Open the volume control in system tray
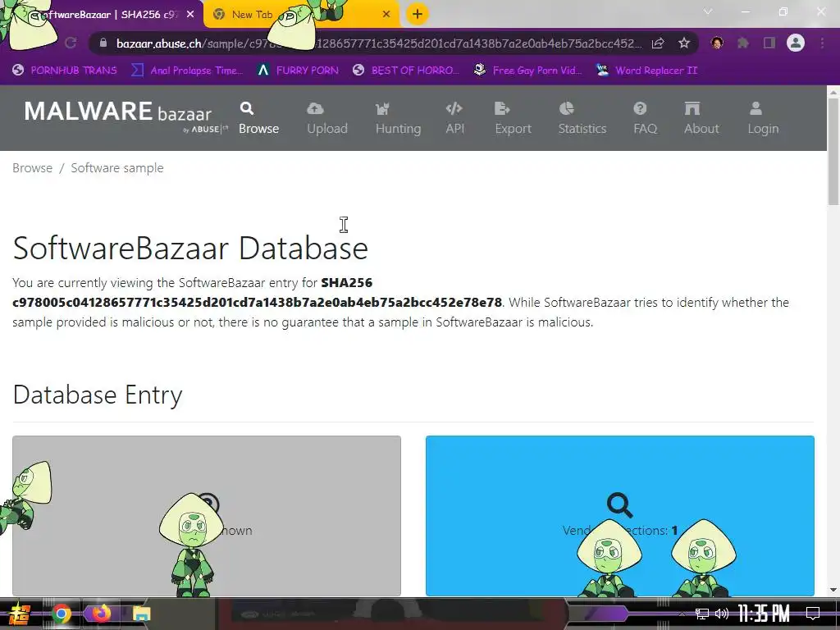 [x=722, y=614]
